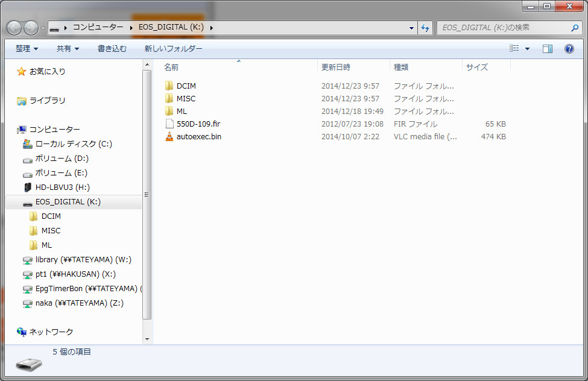588x381 pixels.
Task: Select ボリューム (E:) drive
Action: [61, 173]
